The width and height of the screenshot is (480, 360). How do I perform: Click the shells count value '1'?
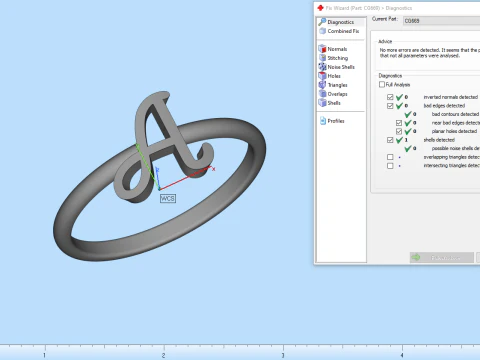pyautogui.click(x=406, y=140)
